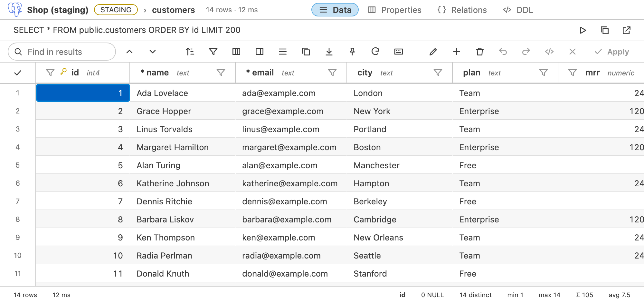Viewport: 644px width, 303px height.
Task: Open the id column filter
Action: (50, 73)
